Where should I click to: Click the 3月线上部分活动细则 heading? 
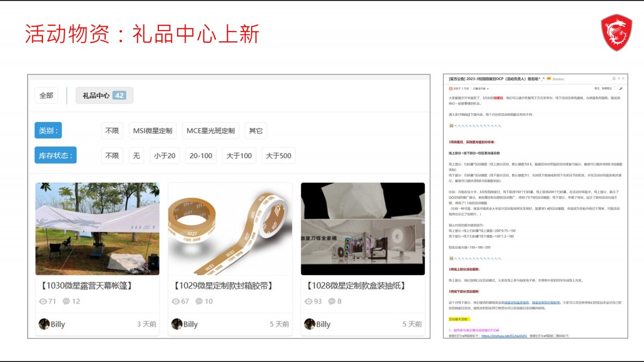tap(464, 269)
